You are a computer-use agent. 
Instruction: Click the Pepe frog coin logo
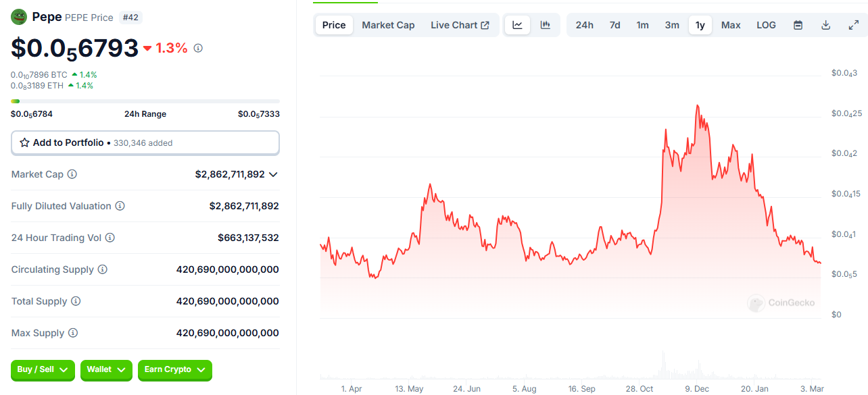[x=19, y=17]
